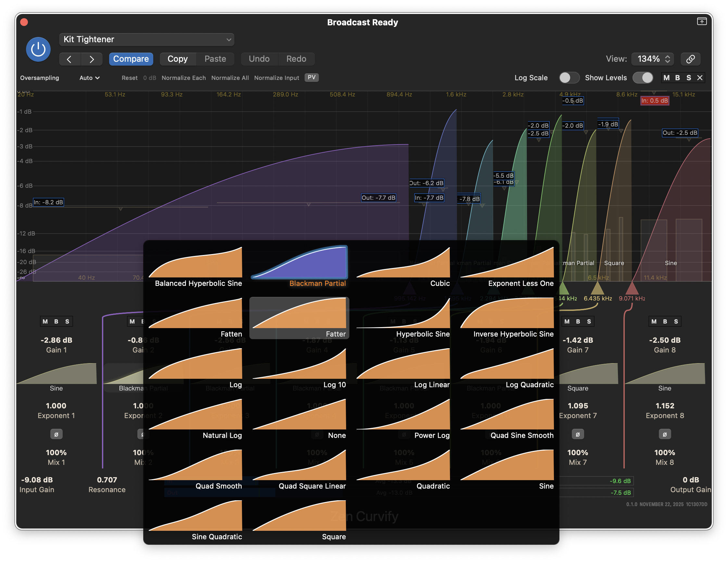The height and width of the screenshot is (562, 728).
Task: Select the Hyperbolic Sine curve shape
Action: [x=403, y=317]
